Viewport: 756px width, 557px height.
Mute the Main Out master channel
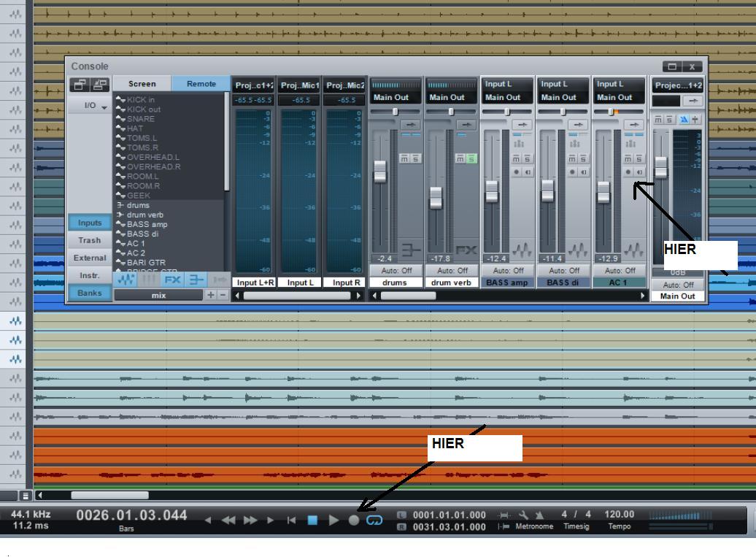point(658,120)
